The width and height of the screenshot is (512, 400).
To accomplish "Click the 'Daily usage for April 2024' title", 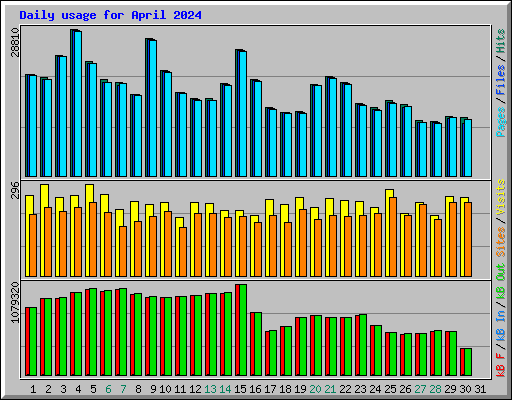I will pos(110,15).
